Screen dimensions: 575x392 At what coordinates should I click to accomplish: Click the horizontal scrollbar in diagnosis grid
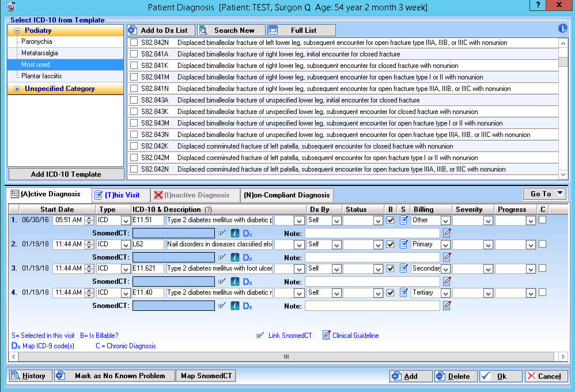click(x=286, y=356)
